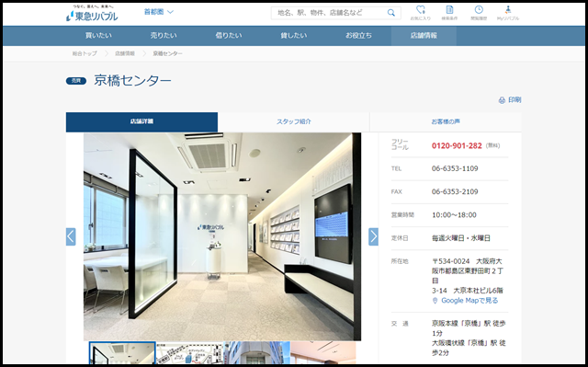Open the 売りたい menu

(164, 36)
